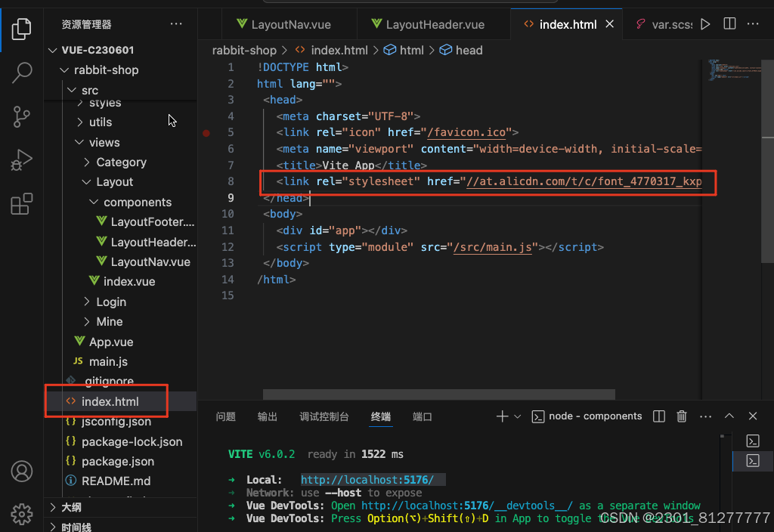Open main.js in file tree
Viewport: 774px width, 532px height.
(101, 361)
